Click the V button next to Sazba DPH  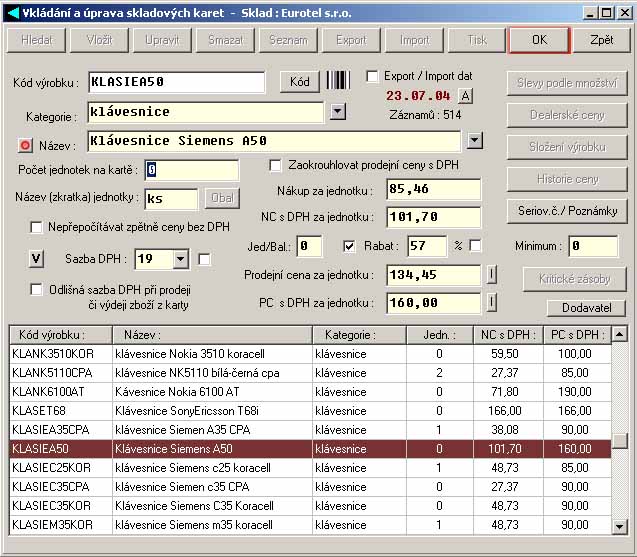click(36, 259)
